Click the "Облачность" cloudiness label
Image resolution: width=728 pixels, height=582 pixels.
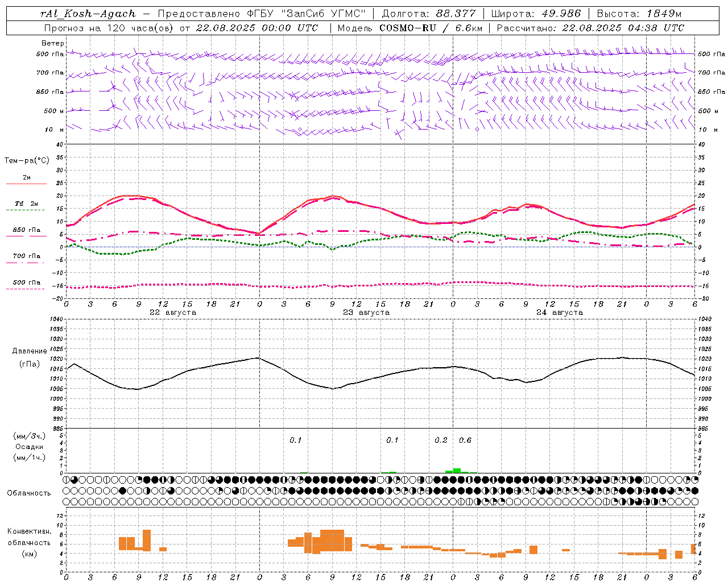pos(29,493)
